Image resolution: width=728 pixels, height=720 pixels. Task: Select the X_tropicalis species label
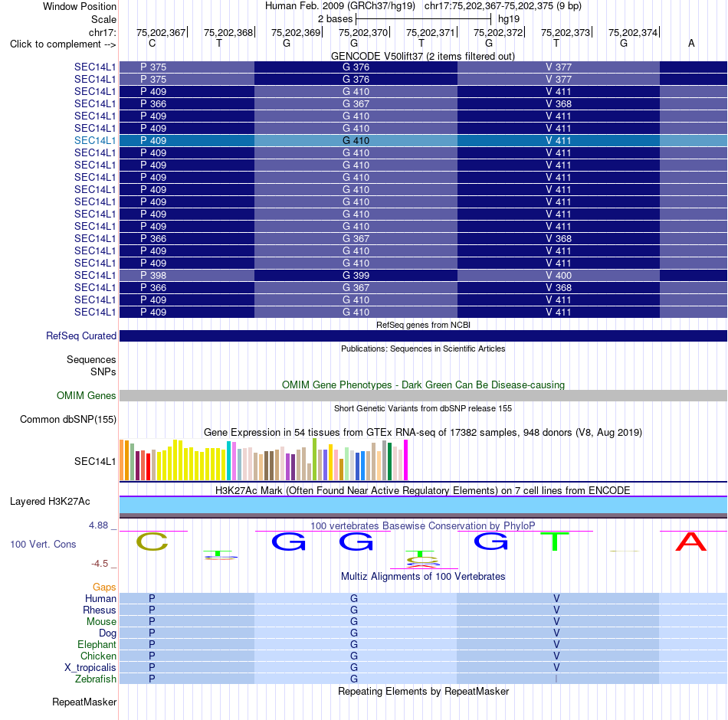tap(90, 667)
